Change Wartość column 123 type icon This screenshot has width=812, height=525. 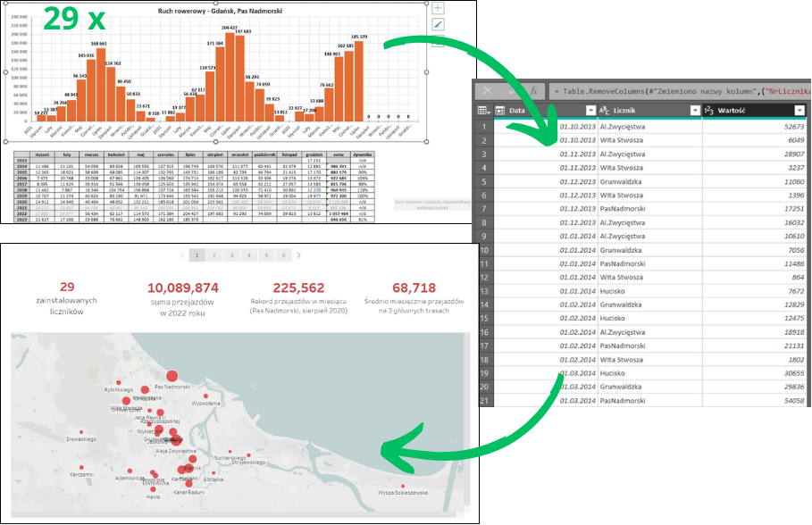pos(708,111)
